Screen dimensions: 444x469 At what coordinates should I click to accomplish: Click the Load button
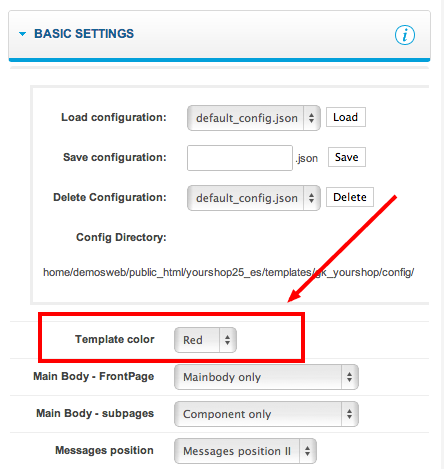(346, 117)
